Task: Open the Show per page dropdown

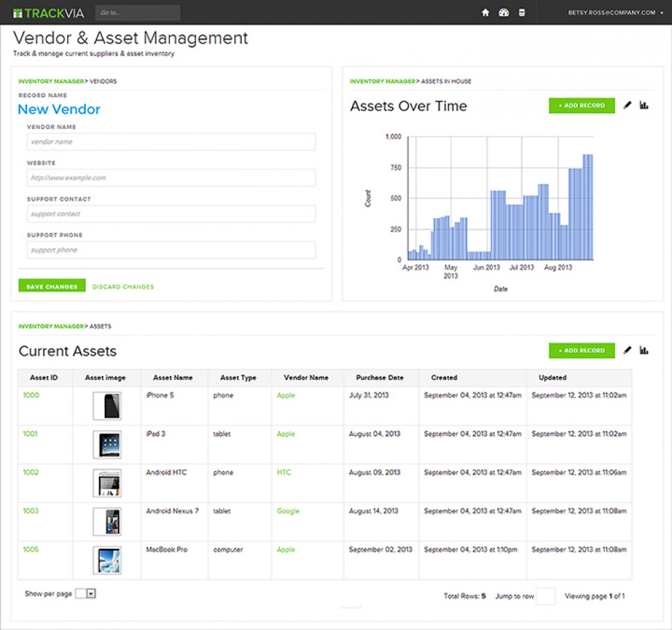Action: click(90, 594)
